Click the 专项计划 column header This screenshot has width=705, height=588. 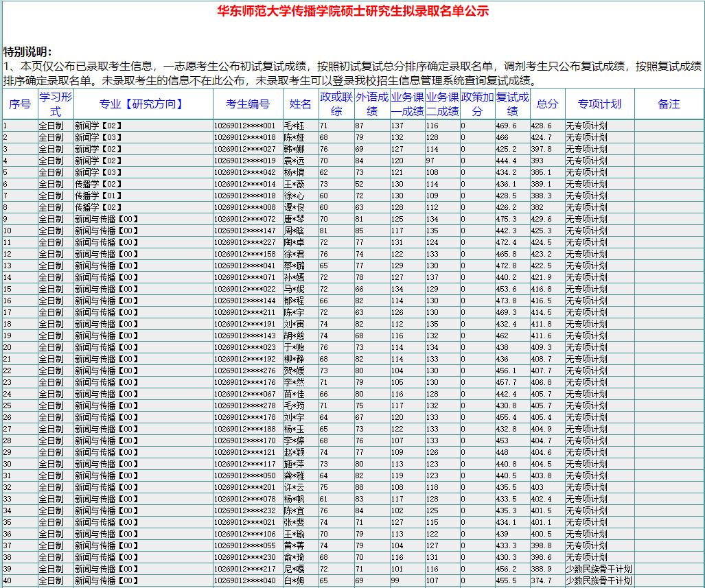(x=599, y=104)
